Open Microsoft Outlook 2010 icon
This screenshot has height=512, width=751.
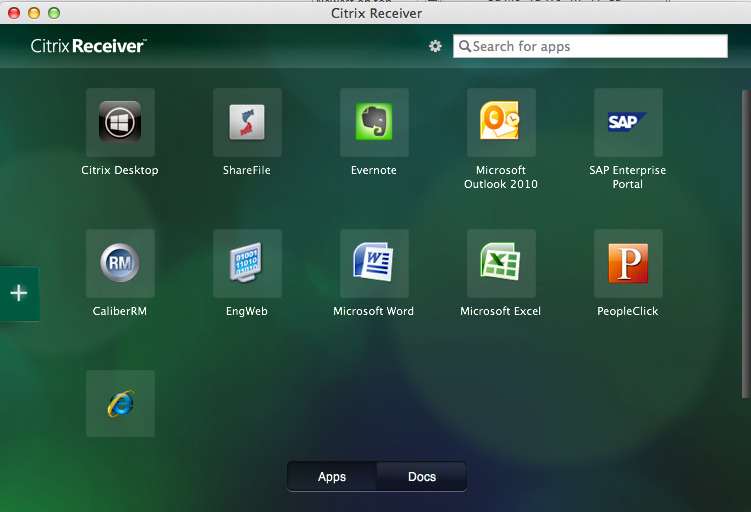point(501,122)
